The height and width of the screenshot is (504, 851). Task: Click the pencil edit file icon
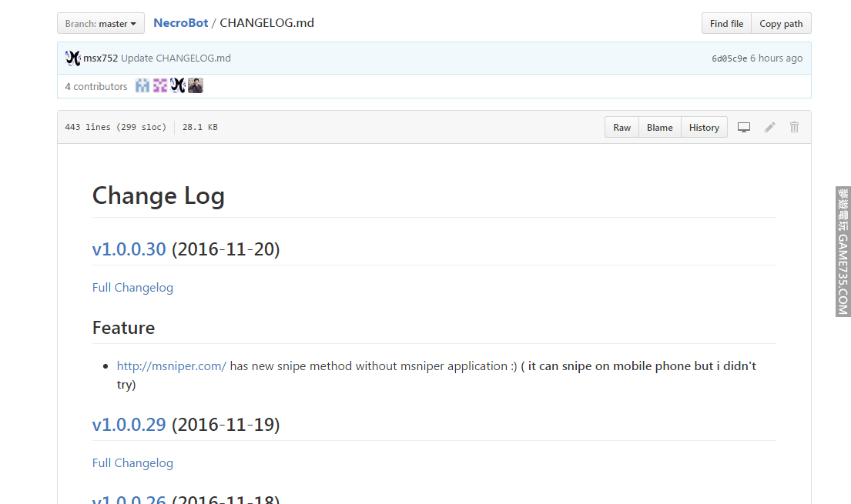769,127
